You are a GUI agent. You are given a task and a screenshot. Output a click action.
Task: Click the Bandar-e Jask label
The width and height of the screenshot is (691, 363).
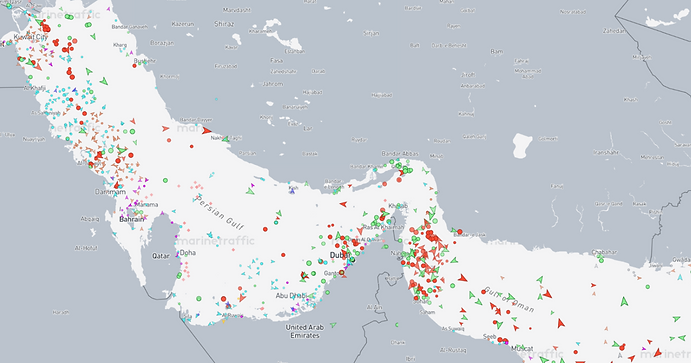coord(469,235)
